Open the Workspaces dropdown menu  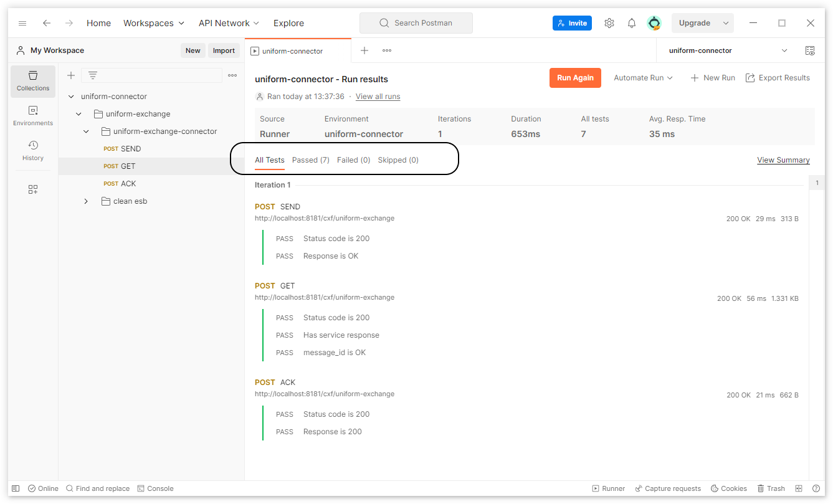pyautogui.click(x=154, y=23)
